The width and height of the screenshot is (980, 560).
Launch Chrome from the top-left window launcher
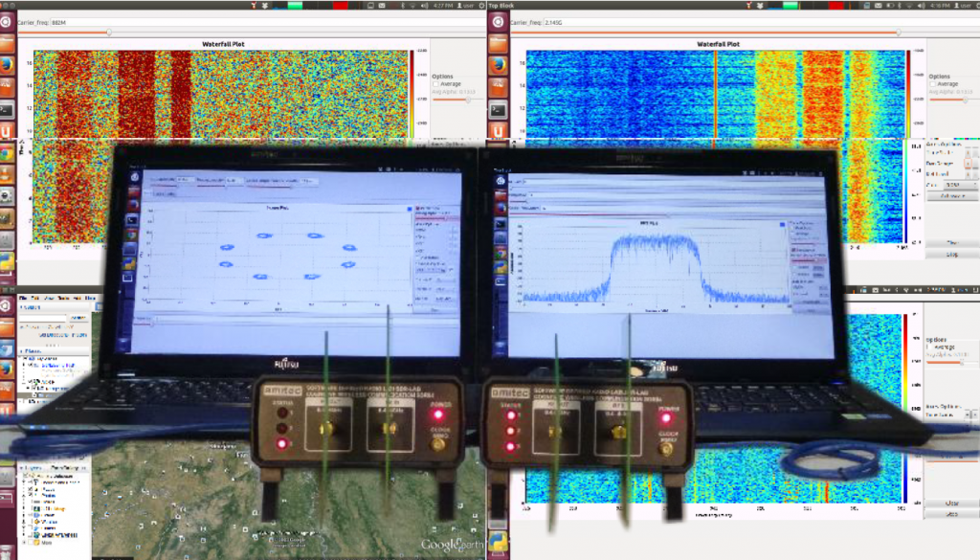[x=7, y=153]
